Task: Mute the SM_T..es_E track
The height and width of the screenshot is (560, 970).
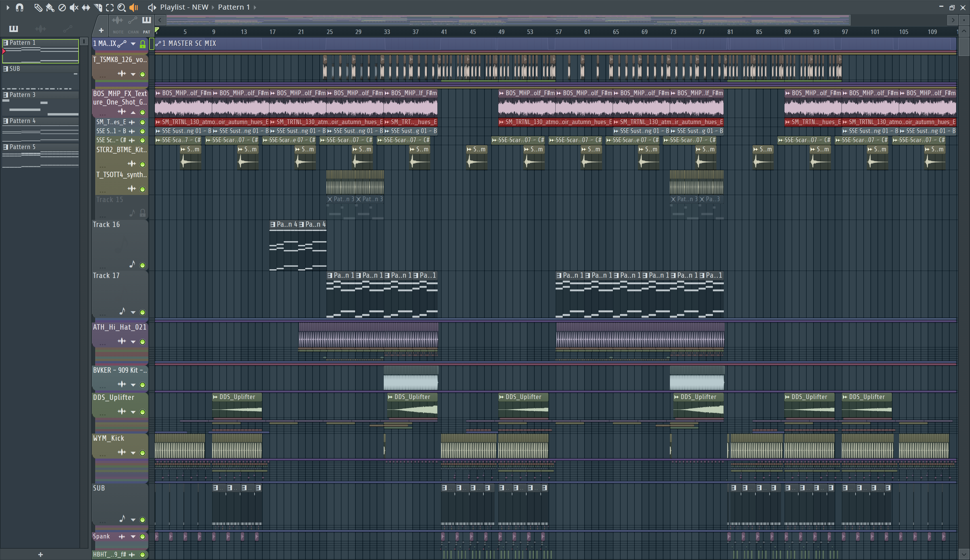Action: [142, 122]
